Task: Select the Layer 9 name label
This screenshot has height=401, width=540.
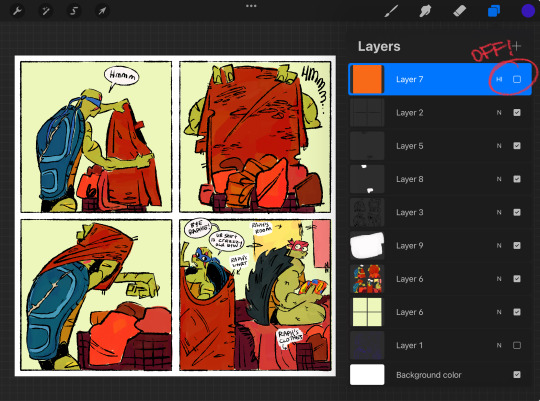Action: (409, 245)
